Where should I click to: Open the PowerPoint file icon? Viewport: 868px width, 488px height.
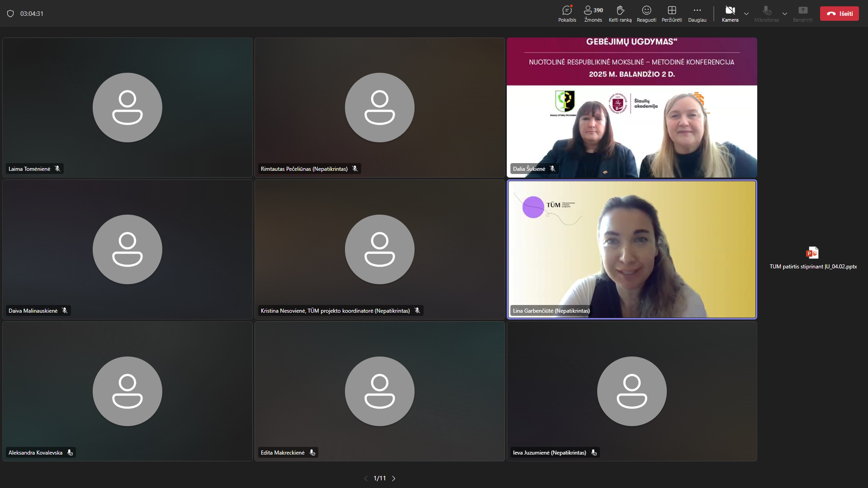[x=812, y=253]
